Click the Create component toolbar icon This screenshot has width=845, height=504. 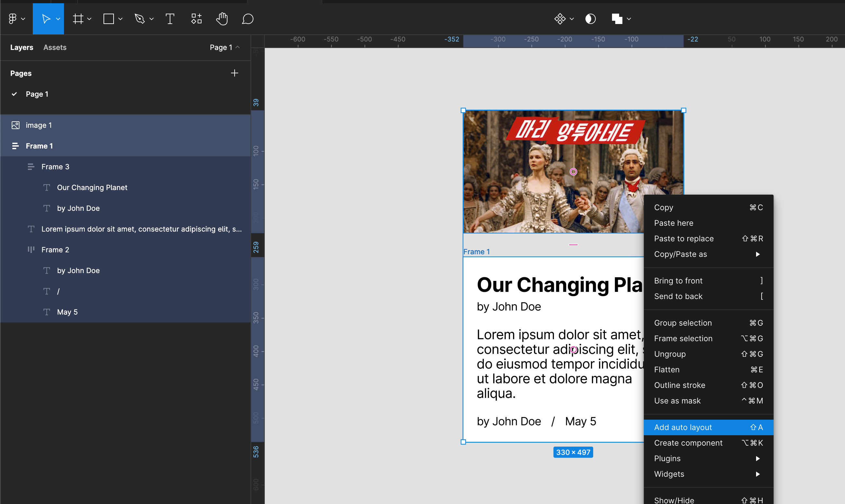(560, 19)
